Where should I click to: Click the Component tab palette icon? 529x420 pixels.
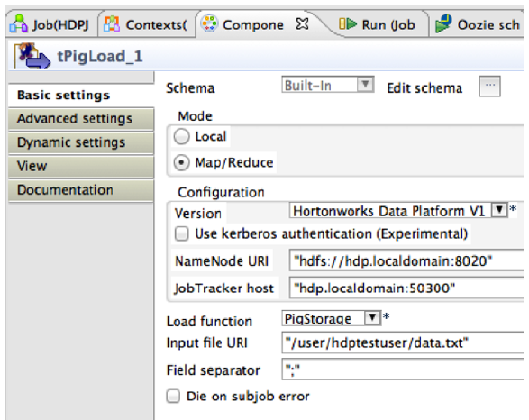pyautogui.click(x=209, y=23)
